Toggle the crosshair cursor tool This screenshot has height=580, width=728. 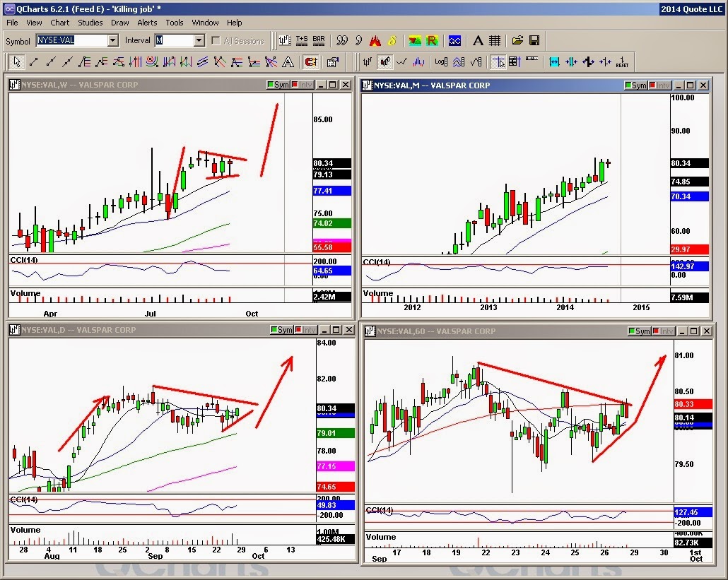pyautogui.click(x=498, y=61)
